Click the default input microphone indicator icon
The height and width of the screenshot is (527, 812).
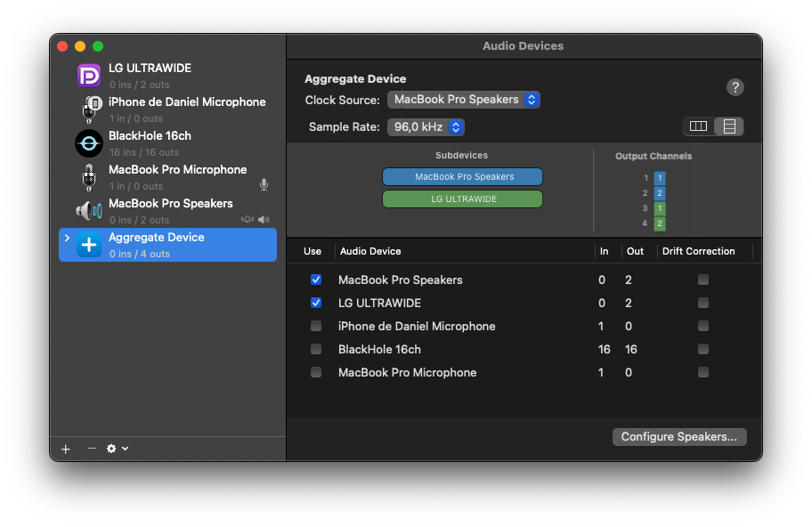[264, 185]
